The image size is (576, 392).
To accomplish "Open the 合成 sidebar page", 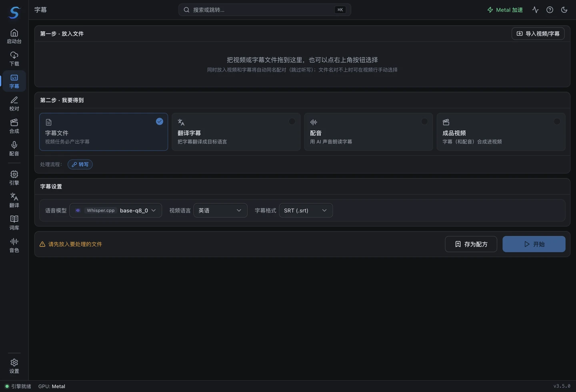I will pyautogui.click(x=14, y=126).
